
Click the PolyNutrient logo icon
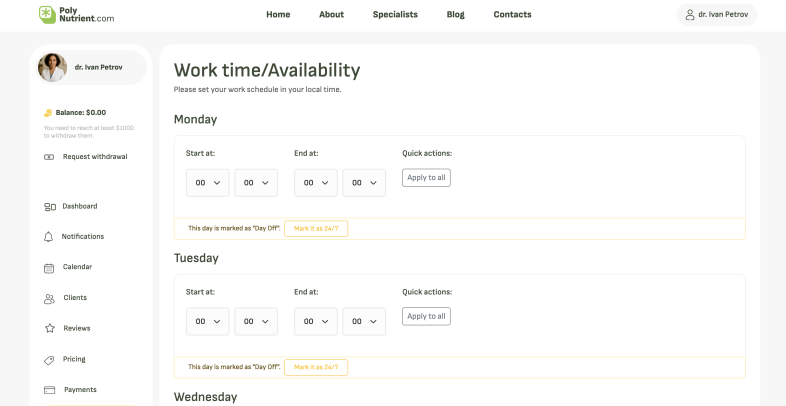click(47, 15)
